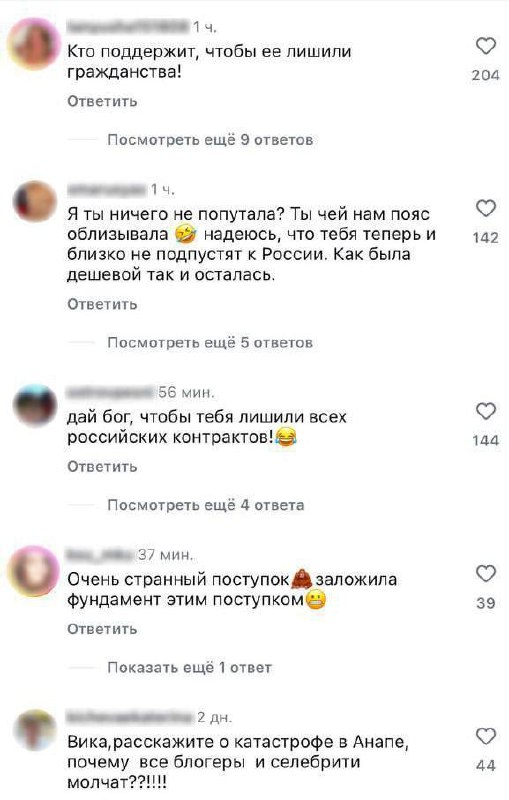Tap heart on comment with 142 likes

click(486, 208)
